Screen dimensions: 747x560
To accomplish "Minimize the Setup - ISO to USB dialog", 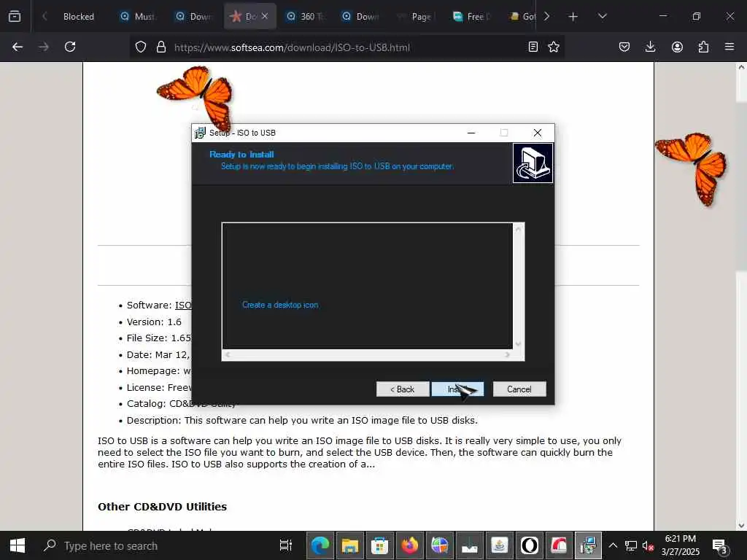I will (471, 133).
